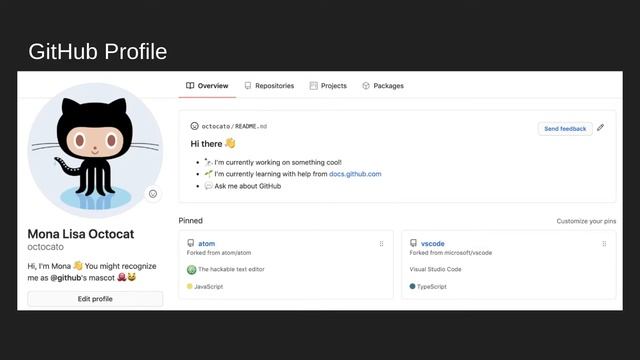Viewport: 640px width, 360px height.
Task: Click the vscode repository icon
Action: pos(413,243)
